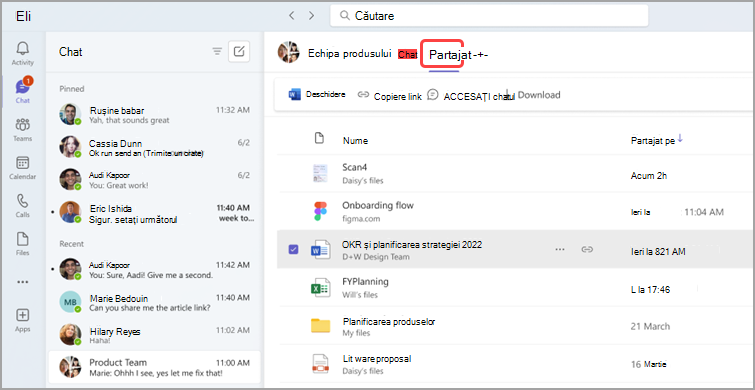This screenshot has height=390, width=755.
Task: Open the Calls phone icon
Action: coord(23,201)
